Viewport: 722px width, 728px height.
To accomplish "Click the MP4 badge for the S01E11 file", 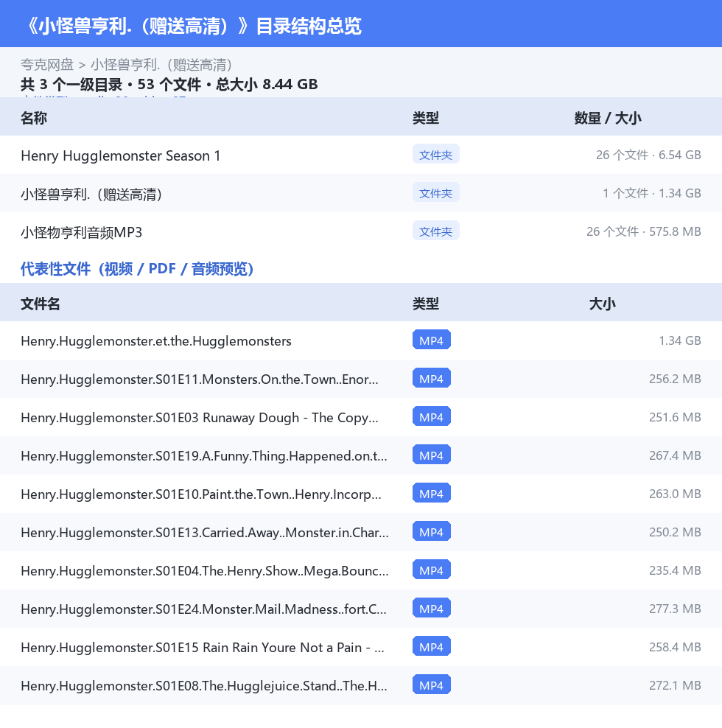I will [x=431, y=379].
